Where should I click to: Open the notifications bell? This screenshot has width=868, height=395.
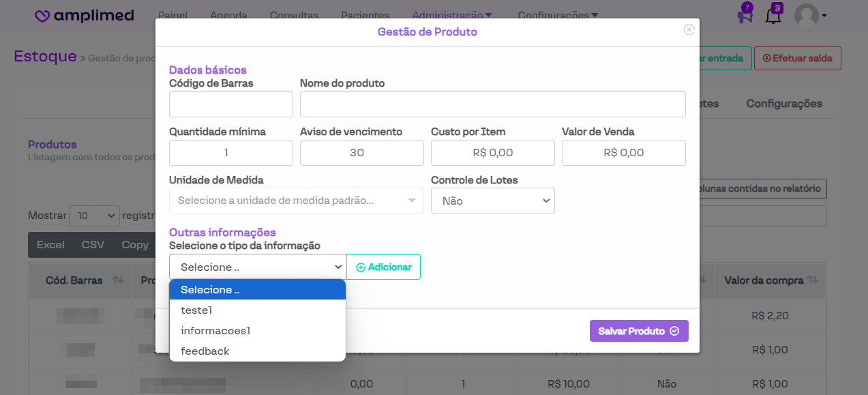pyautogui.click(x=773, y=15)
